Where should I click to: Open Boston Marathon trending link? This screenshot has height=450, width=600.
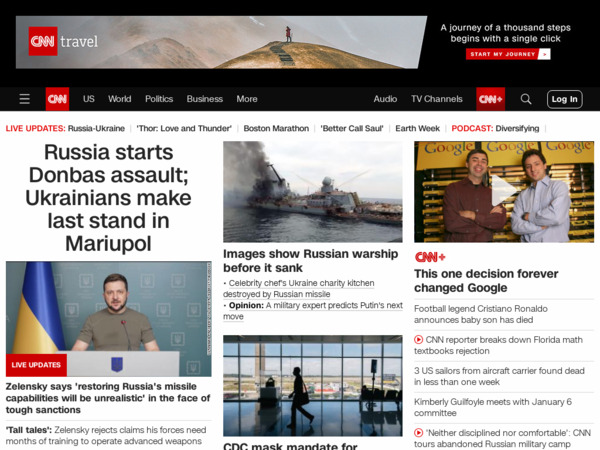[x=276, y=129]
